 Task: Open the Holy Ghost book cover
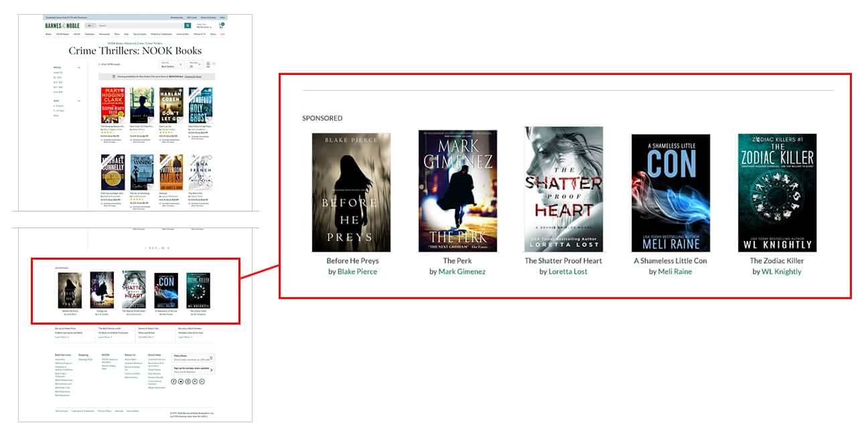coord(201,105)
